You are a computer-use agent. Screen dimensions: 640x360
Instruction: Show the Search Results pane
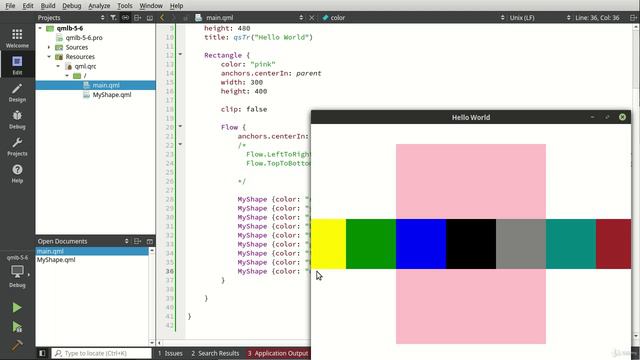[215, 353]
